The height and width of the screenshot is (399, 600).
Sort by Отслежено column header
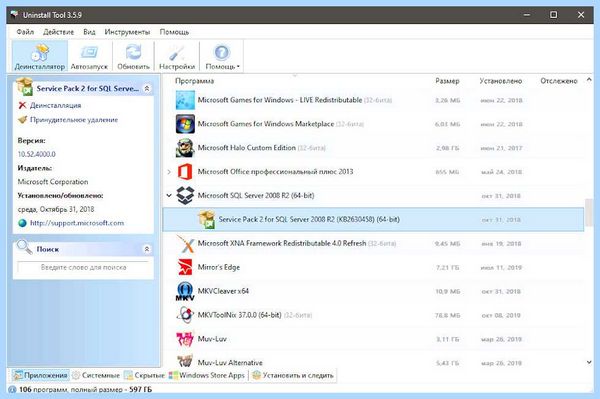pos(559,81)
